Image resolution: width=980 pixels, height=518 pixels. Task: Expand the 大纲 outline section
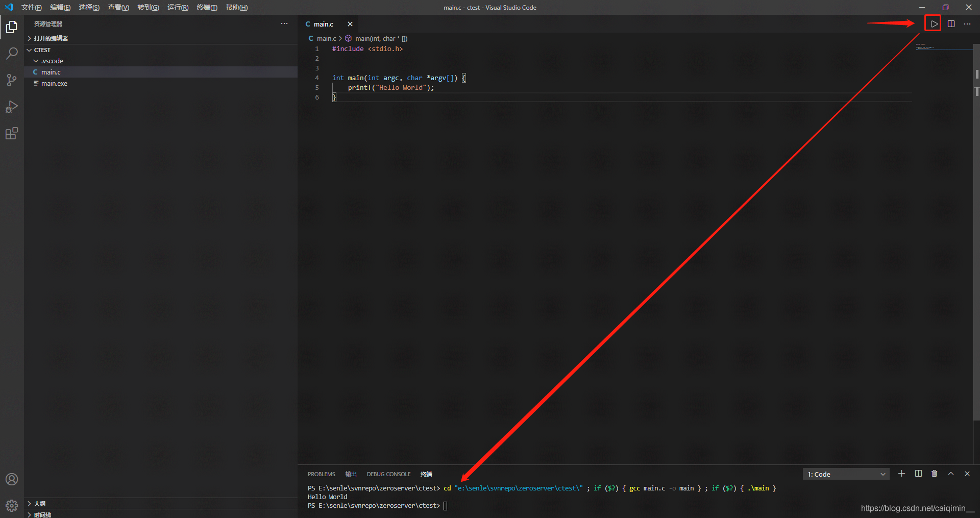[161, 503]
